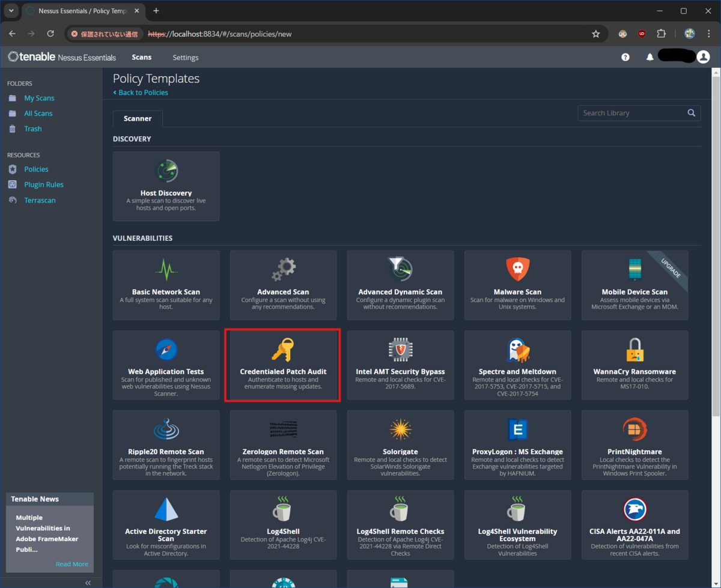This screenshot has width=721, height=588.
Task: Click Read More in Tenable News
Action: [72, 564]
